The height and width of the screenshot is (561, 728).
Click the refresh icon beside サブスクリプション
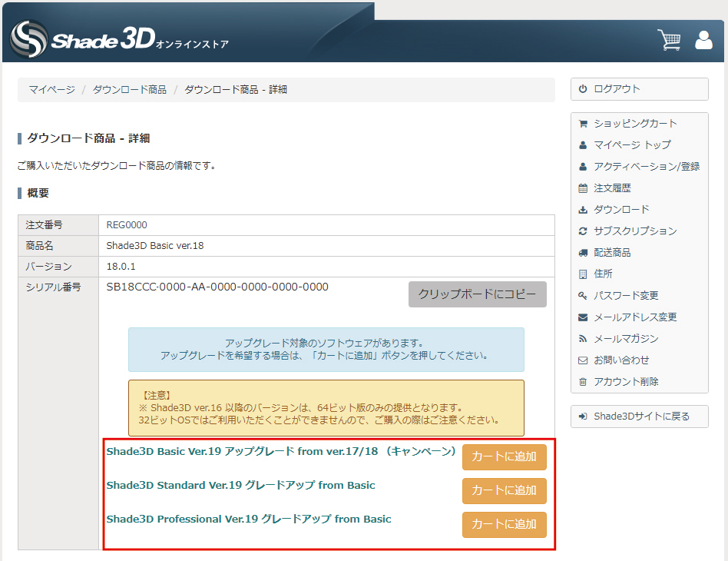(x=583, y=231)
